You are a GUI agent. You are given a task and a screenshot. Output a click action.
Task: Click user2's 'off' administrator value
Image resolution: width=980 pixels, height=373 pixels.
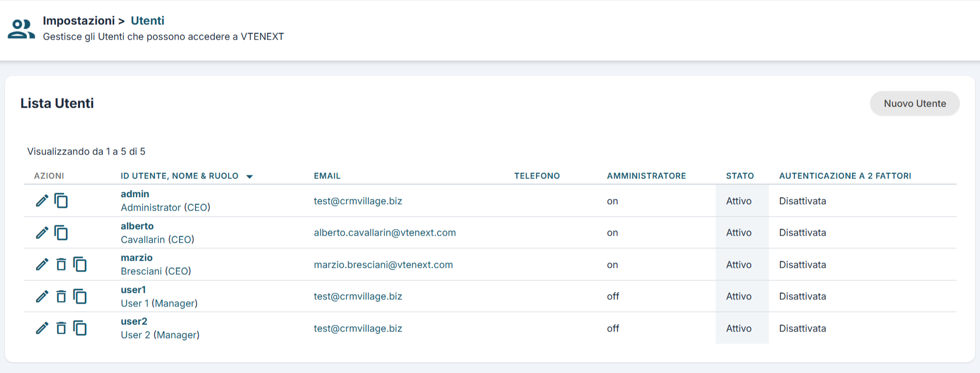[613, 328]
